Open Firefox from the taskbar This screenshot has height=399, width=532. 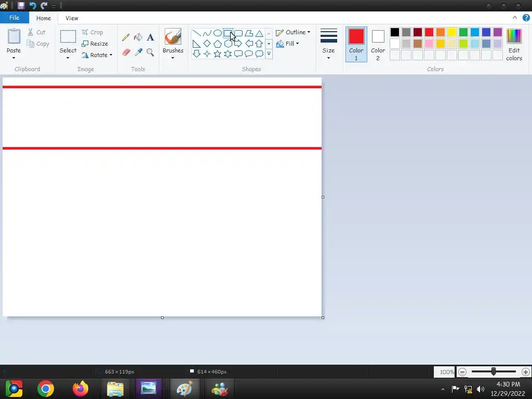(x=81, y=389)
